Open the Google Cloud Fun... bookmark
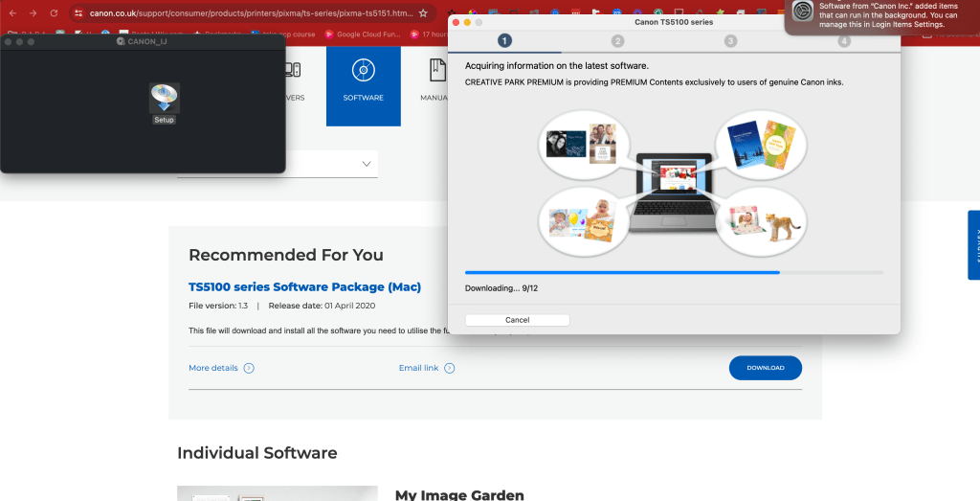 pos(362,34)
